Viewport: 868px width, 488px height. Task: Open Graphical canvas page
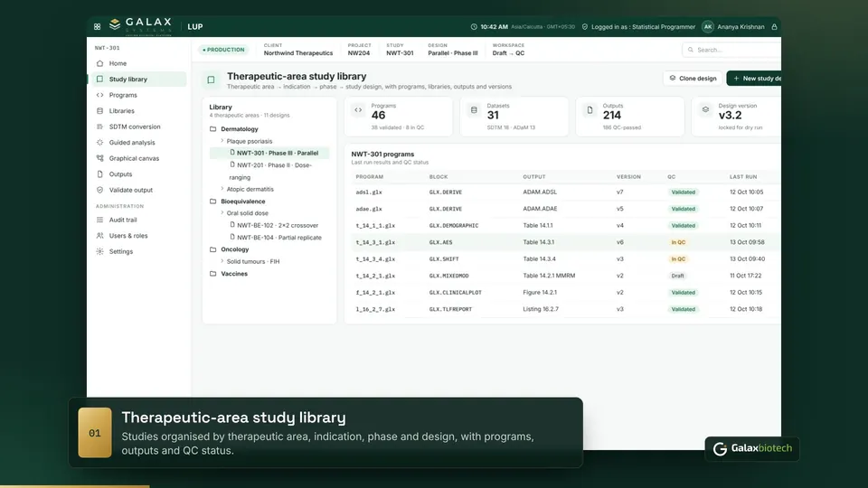(138, 158)
